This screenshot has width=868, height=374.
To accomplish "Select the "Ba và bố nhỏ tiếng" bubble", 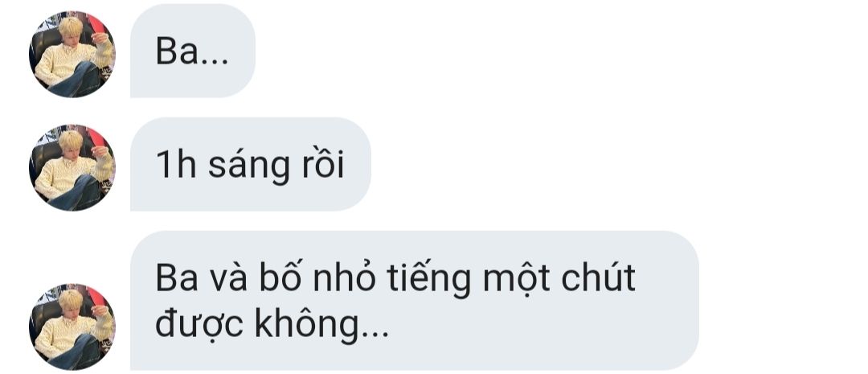I will click(414, 300).
